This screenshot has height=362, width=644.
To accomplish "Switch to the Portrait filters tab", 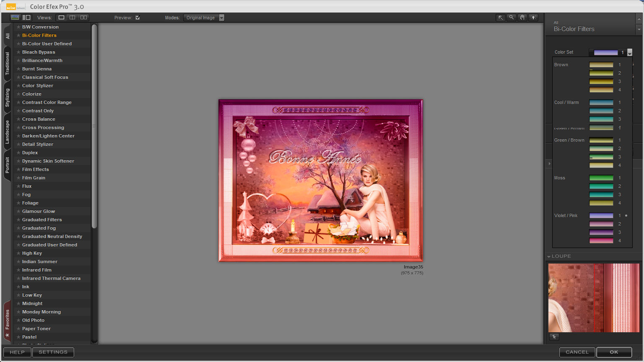I will (x=7, y=165).
